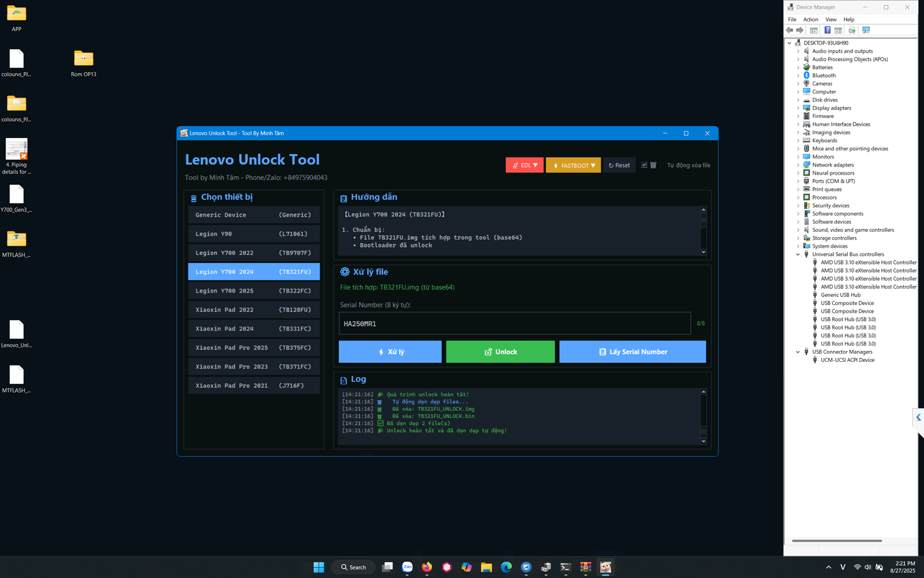Click the help question mark toolbar icon
This screenshot has height=578, width=924.
pos(827,30)
